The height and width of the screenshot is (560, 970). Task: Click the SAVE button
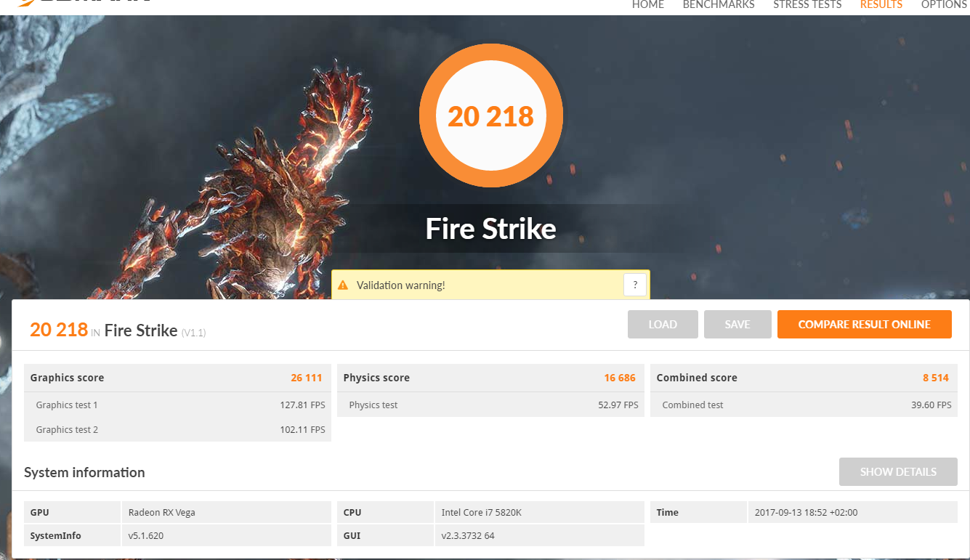737,325
